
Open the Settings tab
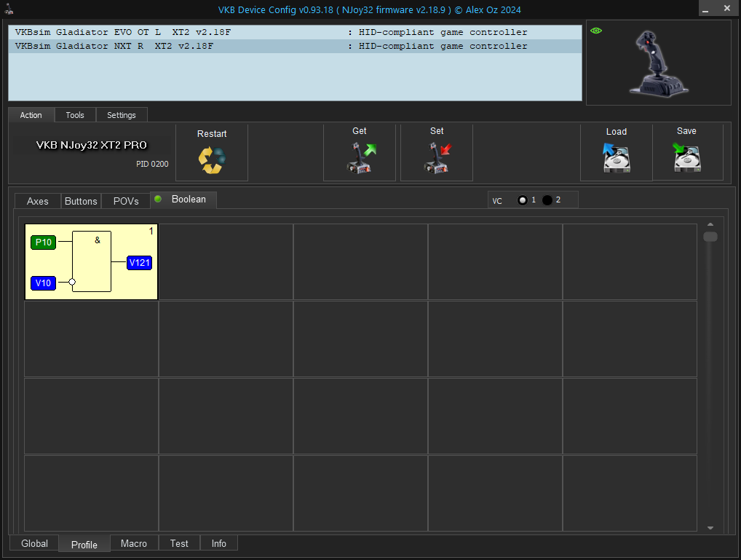[x=122, y=115]
